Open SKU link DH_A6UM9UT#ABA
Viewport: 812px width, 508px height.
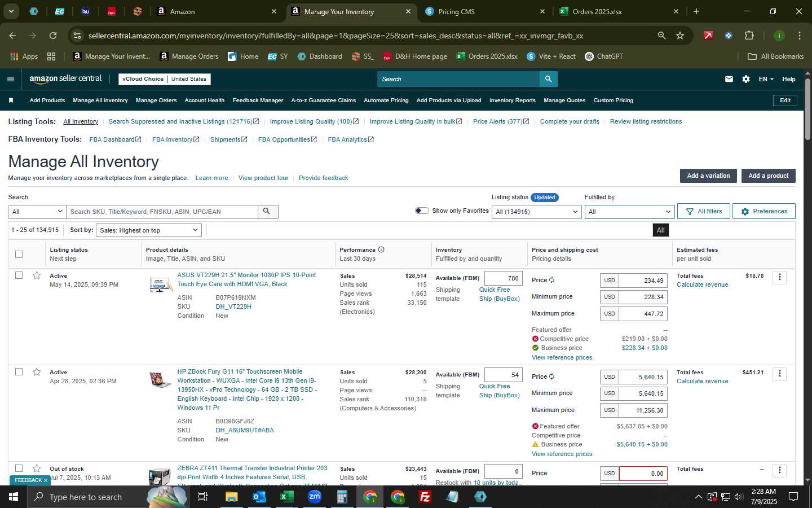point(245,430)
